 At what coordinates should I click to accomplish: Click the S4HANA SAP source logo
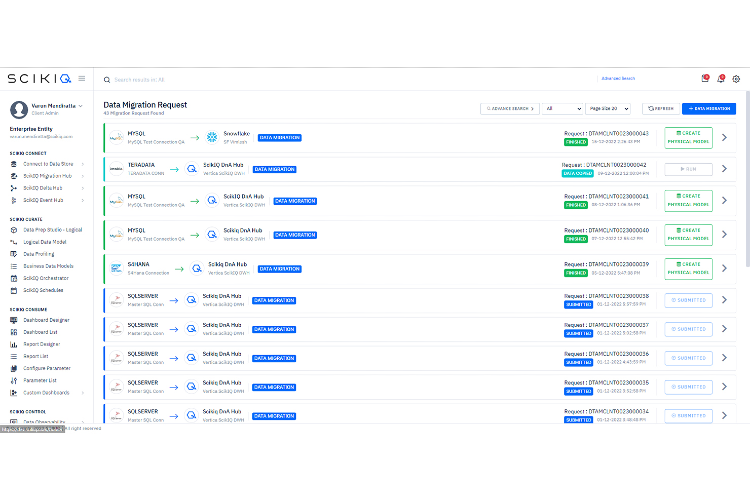116,268
